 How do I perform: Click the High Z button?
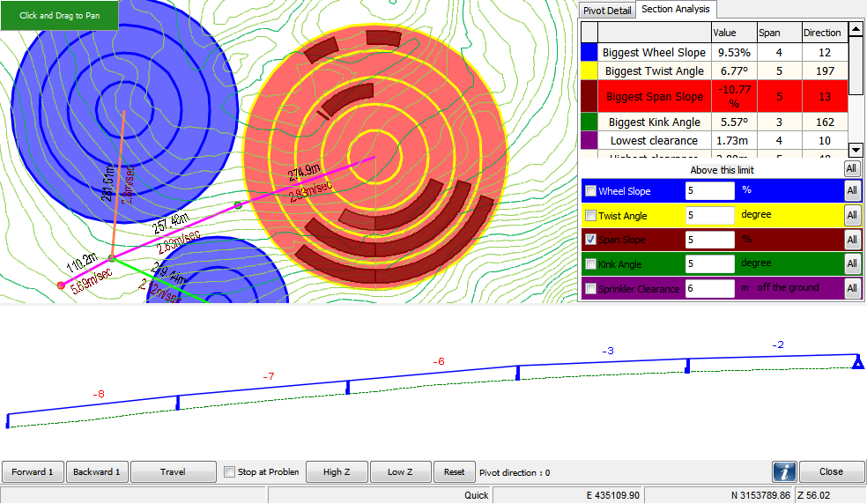tap(337, 472)
